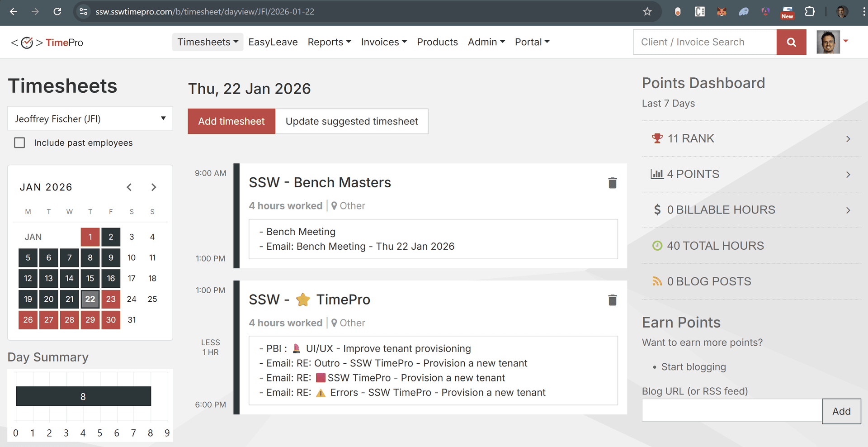Expand the Reports dropdown menu
The image size is (868, 447).
(329, 42)
